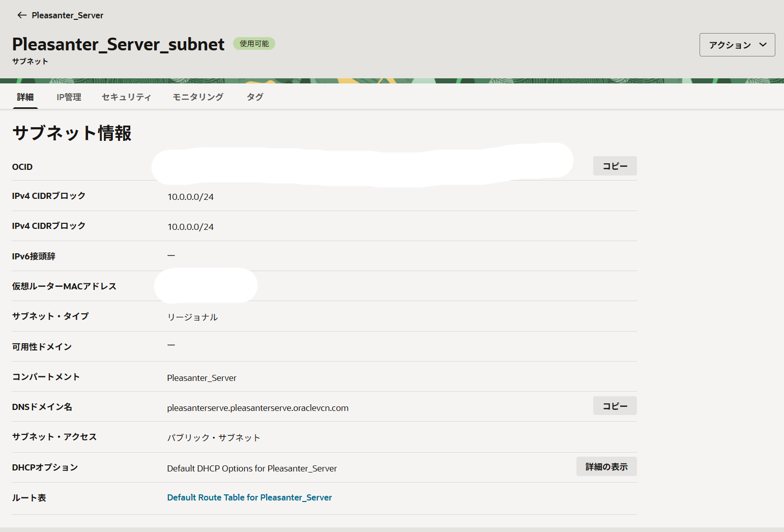The image size is (784, 532).
Task: Click the パブリック・サブネット access value
Action: pos(214,438)
